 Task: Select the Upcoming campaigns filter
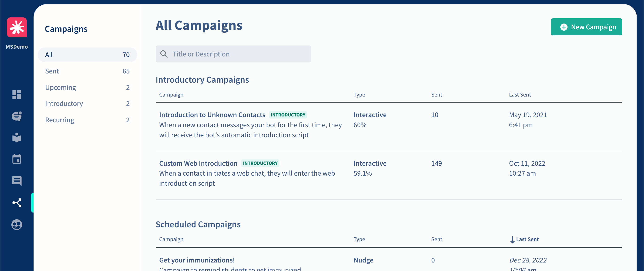pos(87,87)
